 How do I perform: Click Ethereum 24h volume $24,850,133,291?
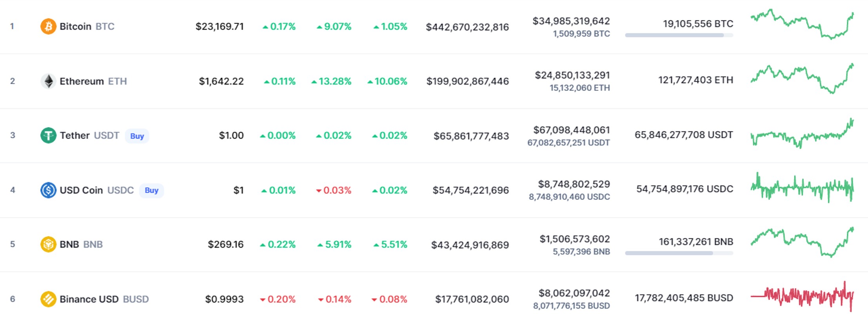click(572, 75)
